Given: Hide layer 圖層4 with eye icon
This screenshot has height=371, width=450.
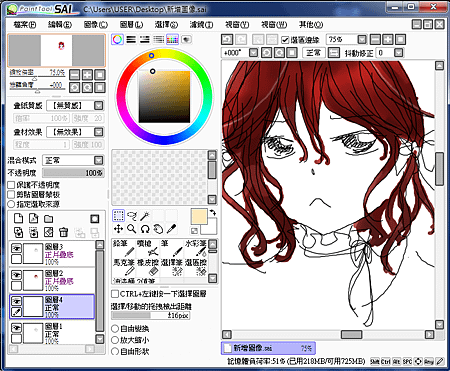Looking at the screenshot, I should 16,301.
